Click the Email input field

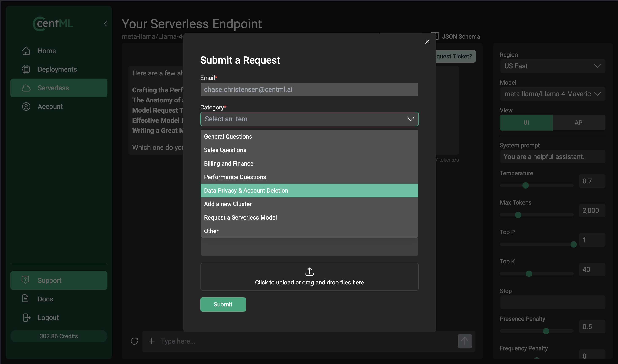(x=309, y=89)
